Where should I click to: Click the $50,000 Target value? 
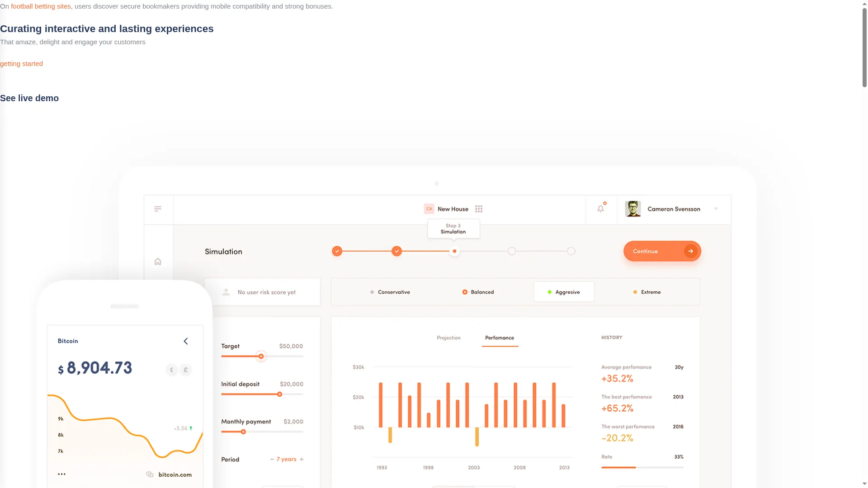[291, 347]
